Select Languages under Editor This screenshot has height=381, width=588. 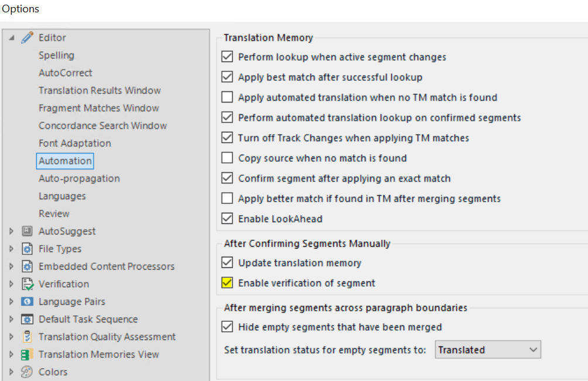[62, 196]
